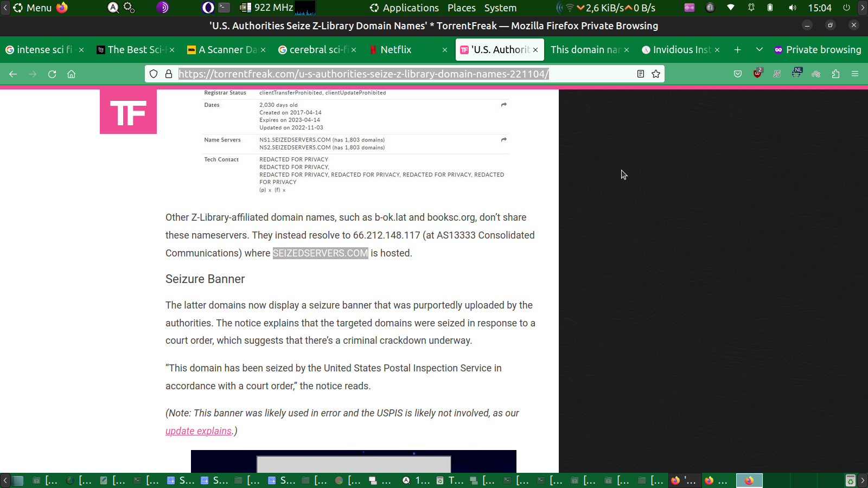Reload the TorrentFreak page

(52, 74)
